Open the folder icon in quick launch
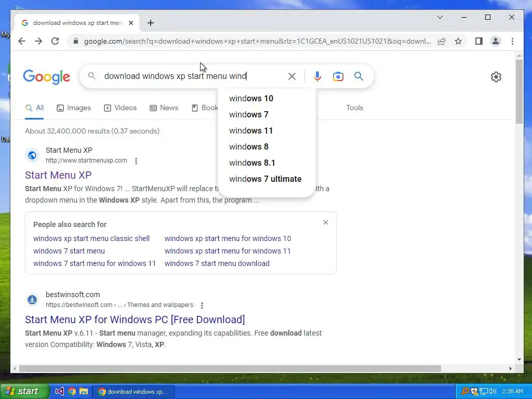Image resolution: width=532 pixels, height=399 pixels. coord(84,392)
